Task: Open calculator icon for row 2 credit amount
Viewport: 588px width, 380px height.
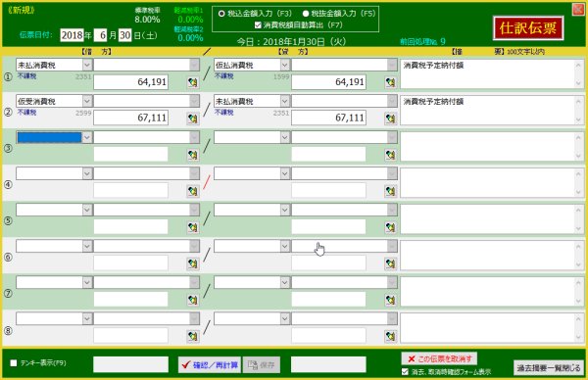Action: coord(390,119)
